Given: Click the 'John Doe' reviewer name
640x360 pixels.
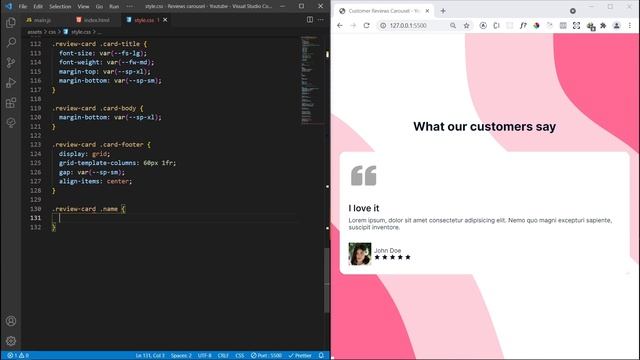Looking at the screenshot, I should (388, 250).
